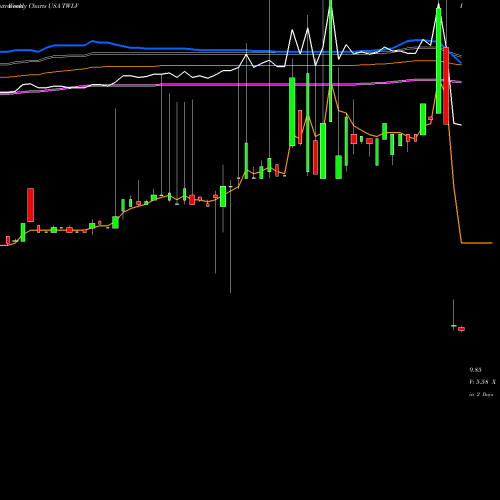Screen dimensions: 500x500
Task: Click the 'V: 5.38 X' volume label
Action: point(482,382)
